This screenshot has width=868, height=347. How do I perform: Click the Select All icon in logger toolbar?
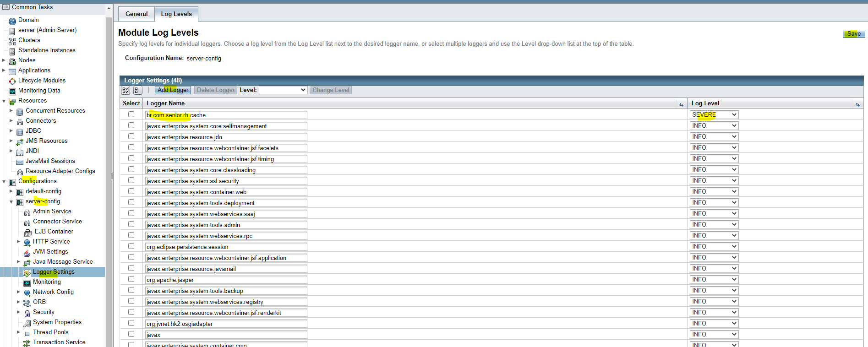coord(126,90)
